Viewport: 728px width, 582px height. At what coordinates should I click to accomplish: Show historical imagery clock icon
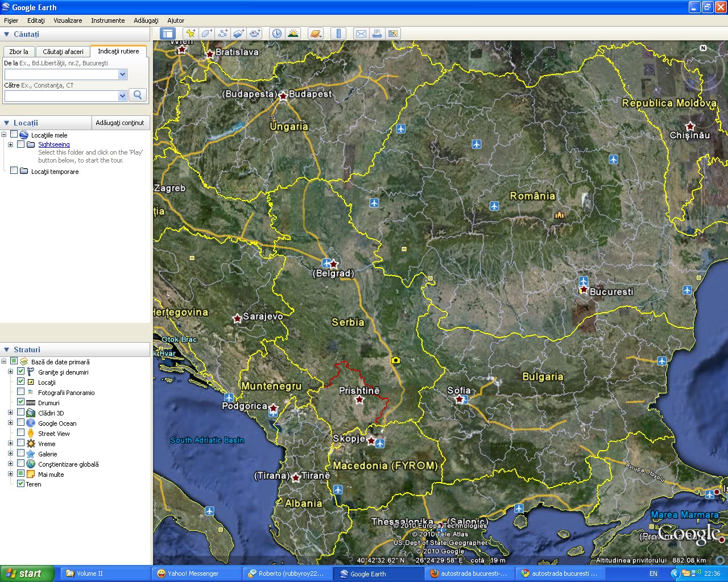(x=276, y=34)
